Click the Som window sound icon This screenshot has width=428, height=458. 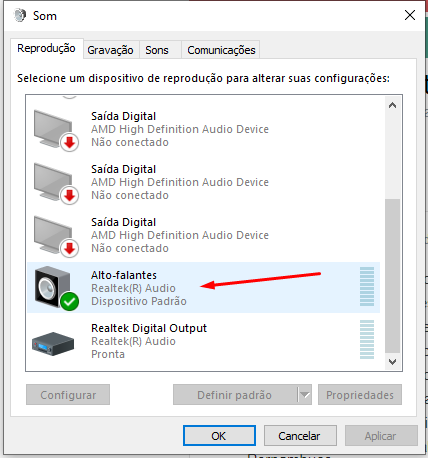(x=20, y=15)
